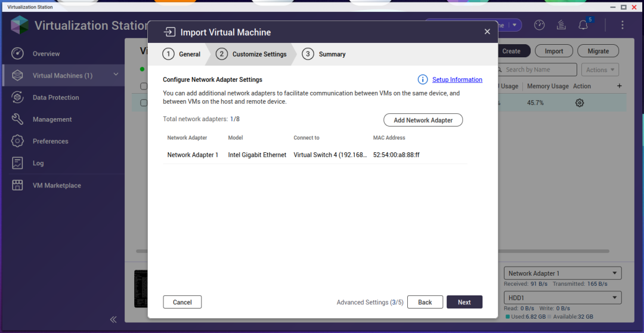Click the Import button in main window

(554, 51)
